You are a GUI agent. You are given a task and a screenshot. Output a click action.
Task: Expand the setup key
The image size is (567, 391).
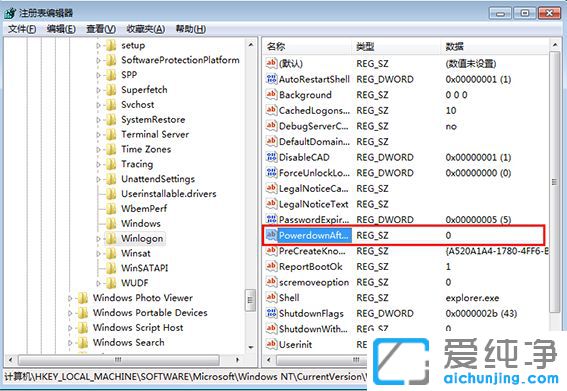[98, 46]
